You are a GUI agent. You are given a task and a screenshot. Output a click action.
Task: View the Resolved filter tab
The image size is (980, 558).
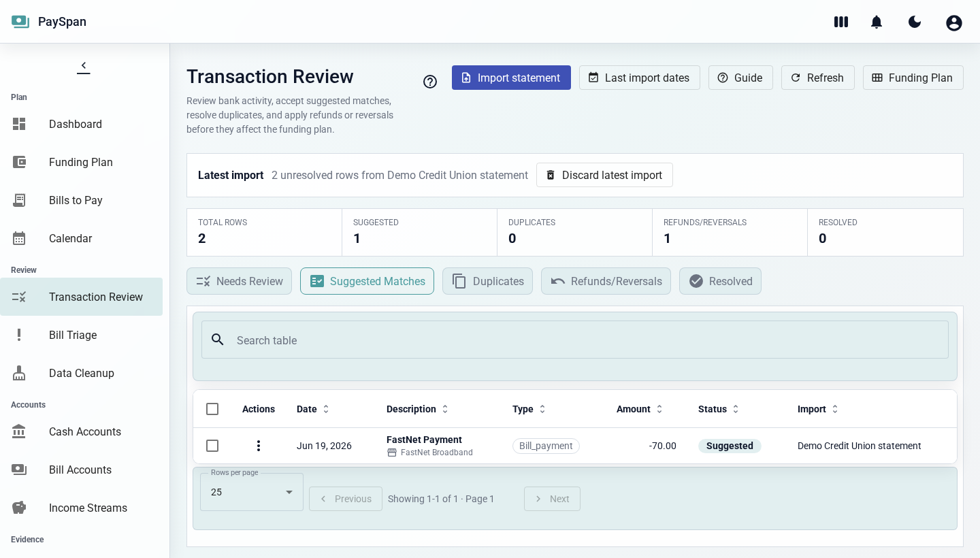tap(720, 281)
